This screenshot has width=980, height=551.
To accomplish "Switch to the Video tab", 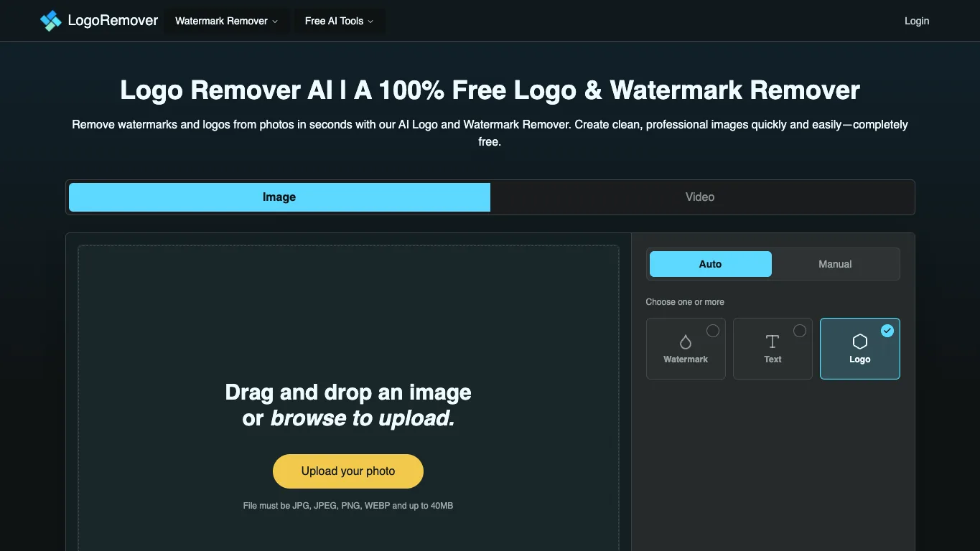I will (700, 197).
